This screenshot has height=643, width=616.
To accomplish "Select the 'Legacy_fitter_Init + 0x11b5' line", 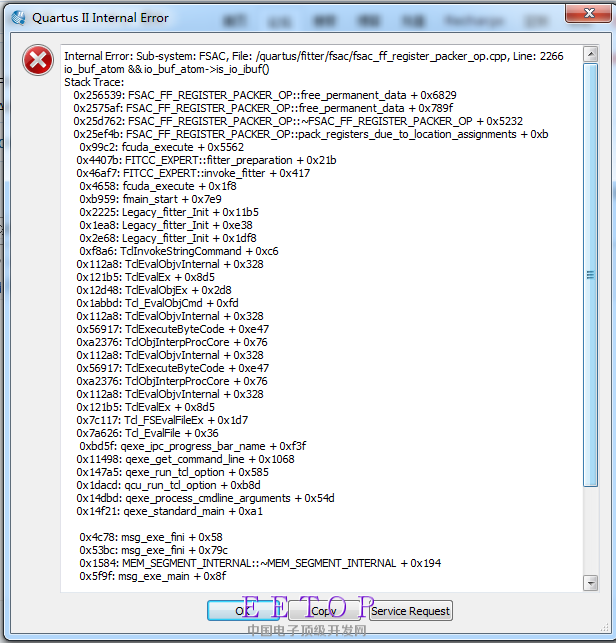I will [169, 212].
